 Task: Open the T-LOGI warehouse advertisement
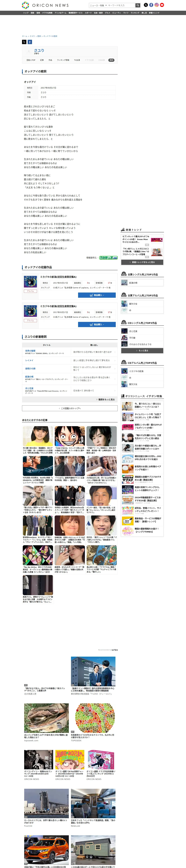point(93,676)
